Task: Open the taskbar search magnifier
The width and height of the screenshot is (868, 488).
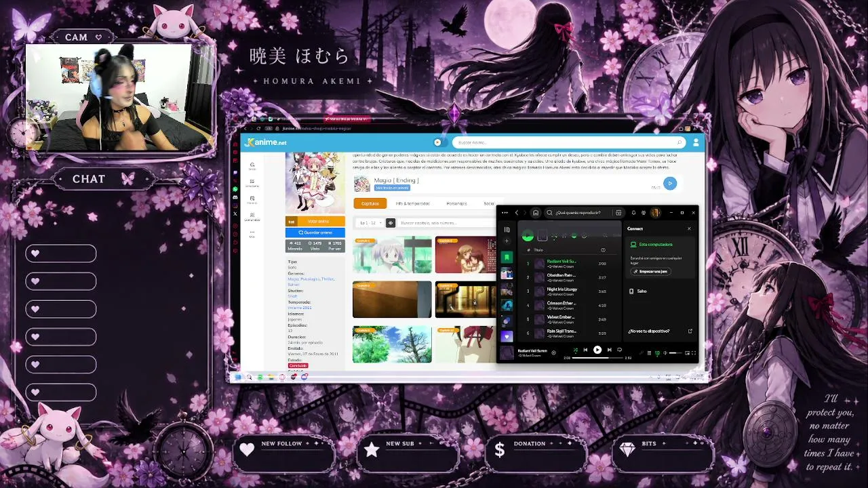Action: click(249, 377)
